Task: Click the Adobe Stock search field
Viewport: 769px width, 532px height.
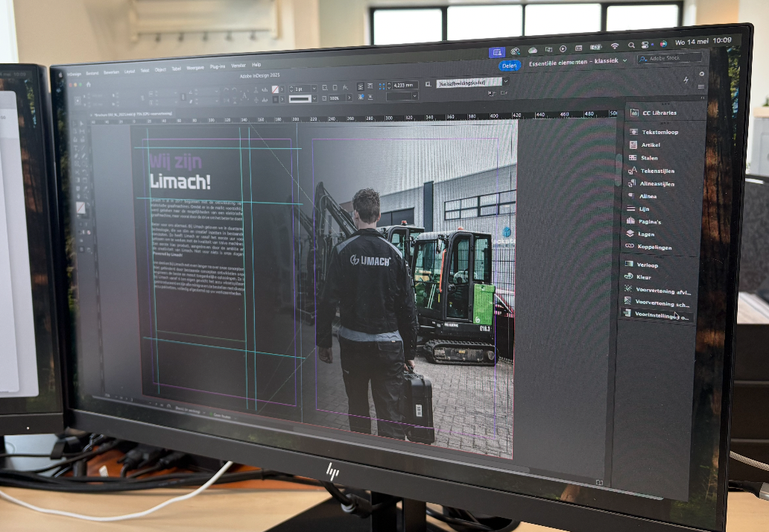Action: 668,58
